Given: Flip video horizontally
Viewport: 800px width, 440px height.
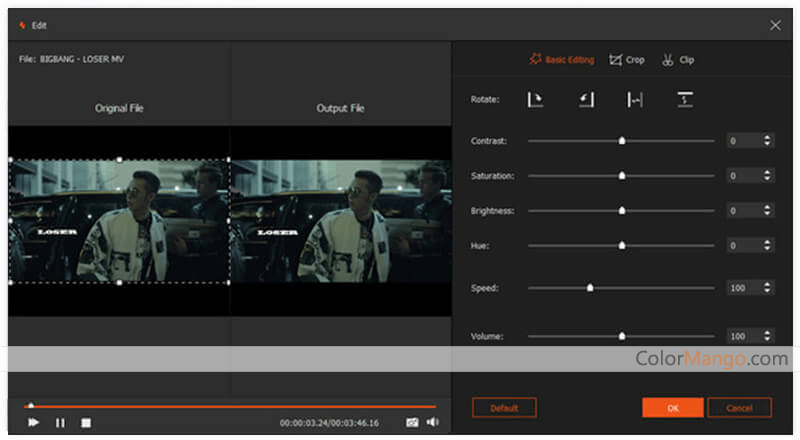Looking at the screenshot, I should coord(635,100).
